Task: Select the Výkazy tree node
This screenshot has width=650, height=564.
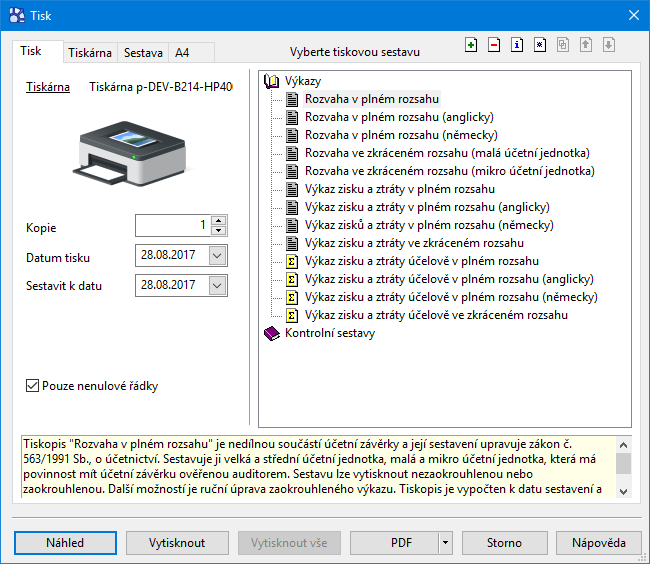Action: coord(303,81)
